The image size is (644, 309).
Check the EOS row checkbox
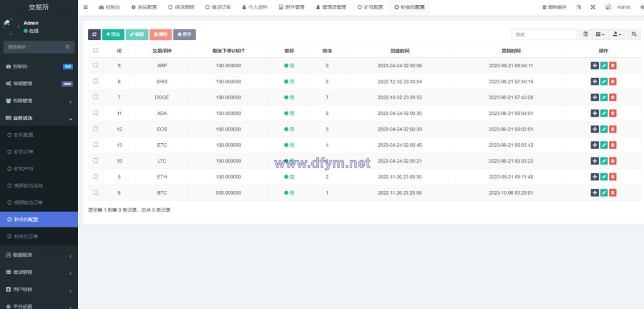tap(96, 129)
